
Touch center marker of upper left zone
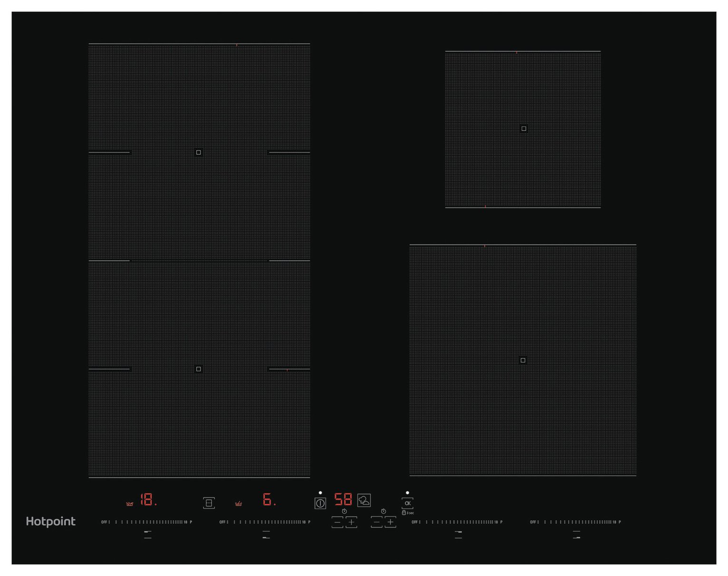tap(199, 152)
